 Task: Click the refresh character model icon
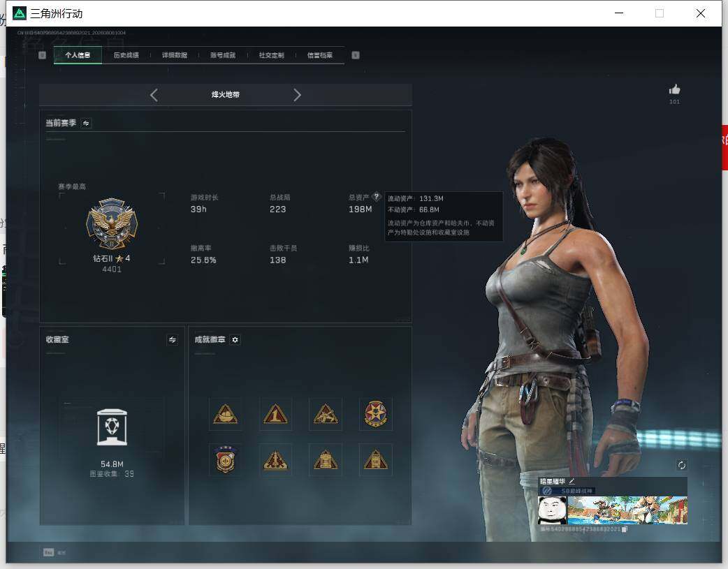click(682, 465)
